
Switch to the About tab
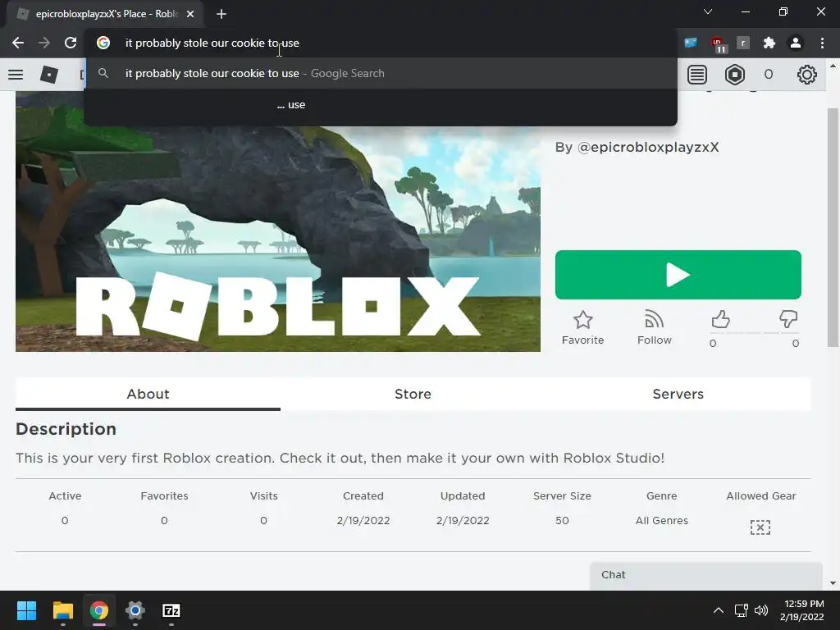(x=148, y=395)
